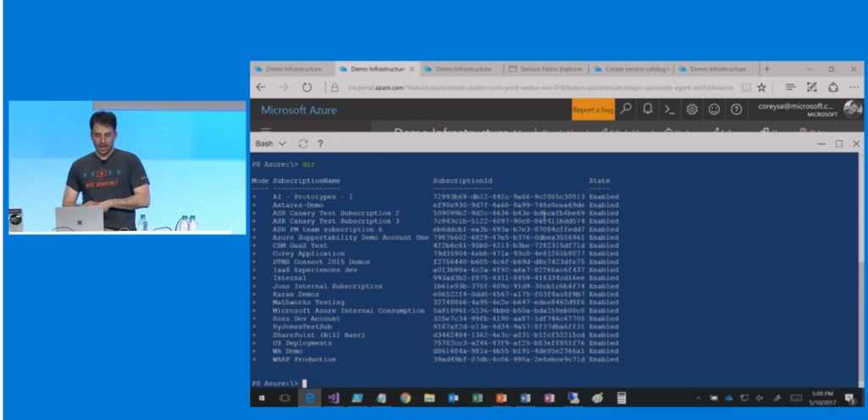The height and width of the screenshot is (420, 868).
Task: Open Azure portal settings gear
Action: coord(692,109)
